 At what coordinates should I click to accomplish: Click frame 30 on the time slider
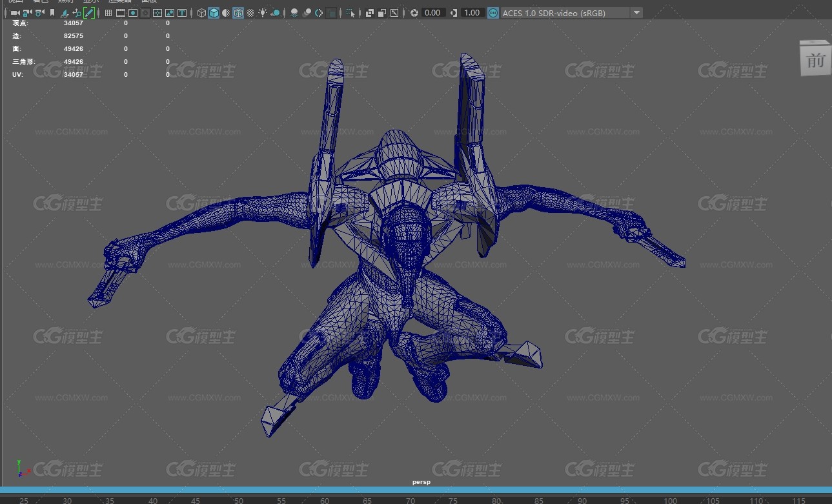[67, 500]
